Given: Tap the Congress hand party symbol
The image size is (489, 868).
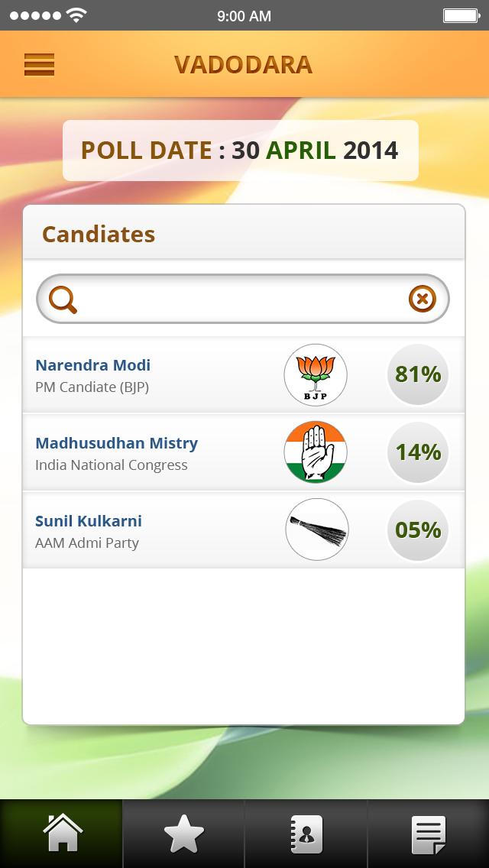Looking at the screenshot, I should tap(316, 452).
